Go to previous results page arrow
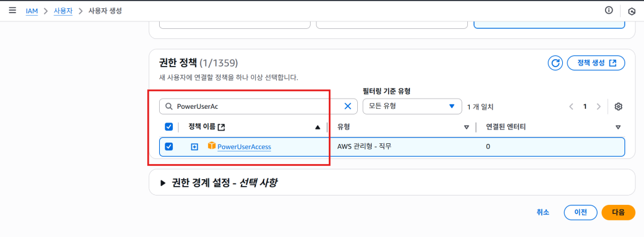Viewport: 644px width, 237px height. (571, 107)
